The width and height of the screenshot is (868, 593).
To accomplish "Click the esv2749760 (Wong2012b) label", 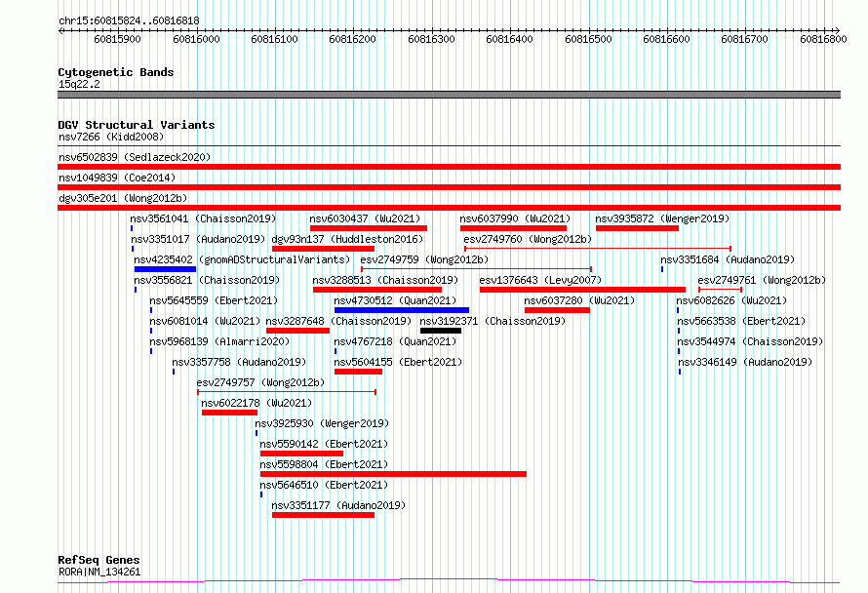I will pos(528,239).
